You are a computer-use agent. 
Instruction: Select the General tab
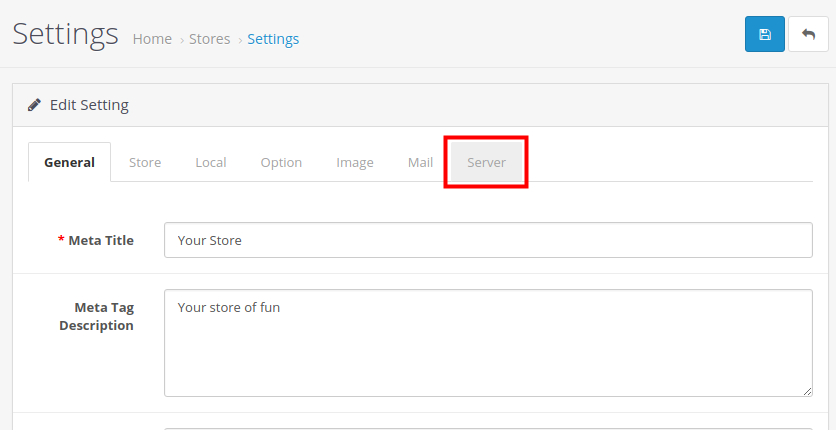[x=69, y=162]
